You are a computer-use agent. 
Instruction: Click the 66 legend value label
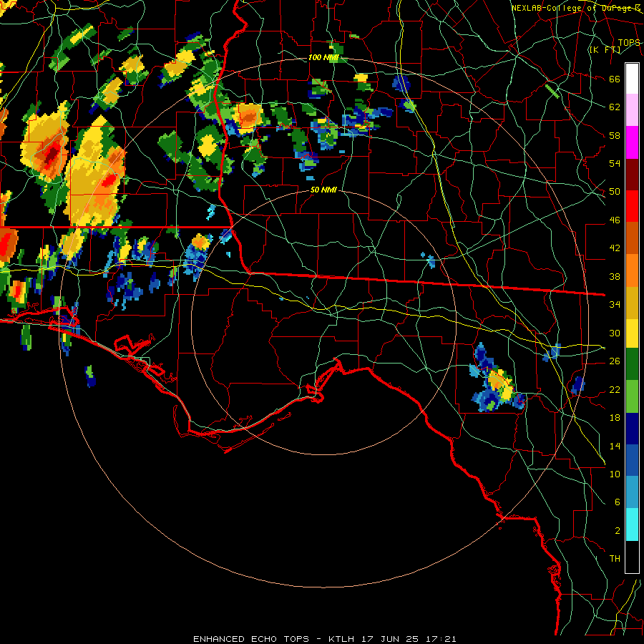[615, 79]
